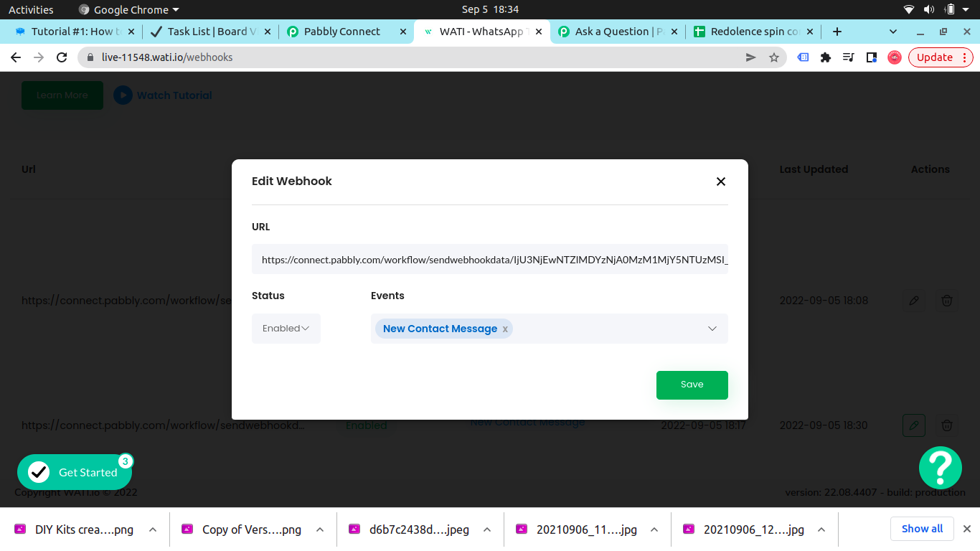This screenshot has width=980, height=551.
Task: Play the Watch Tutorial video icon
Action: point(123,95)
